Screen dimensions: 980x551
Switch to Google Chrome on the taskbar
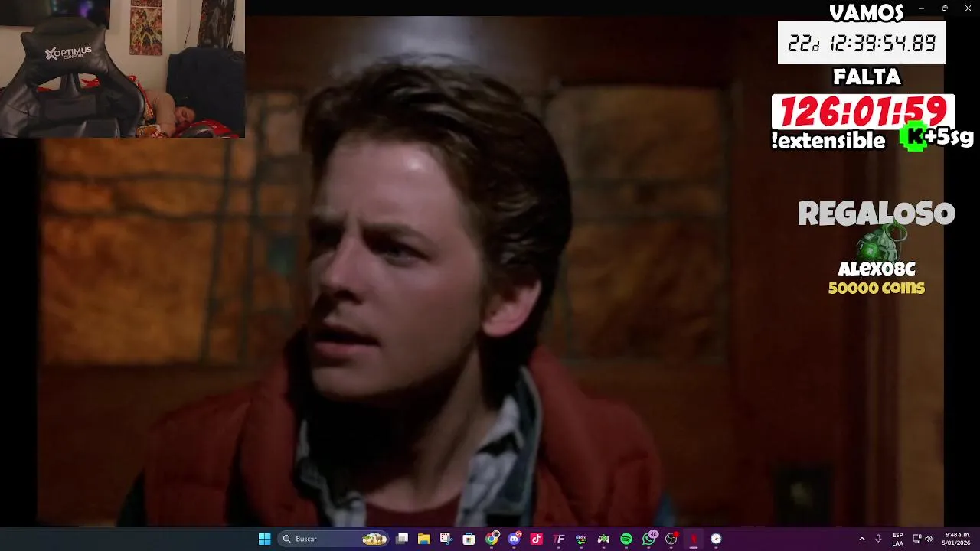click(492, 539)
